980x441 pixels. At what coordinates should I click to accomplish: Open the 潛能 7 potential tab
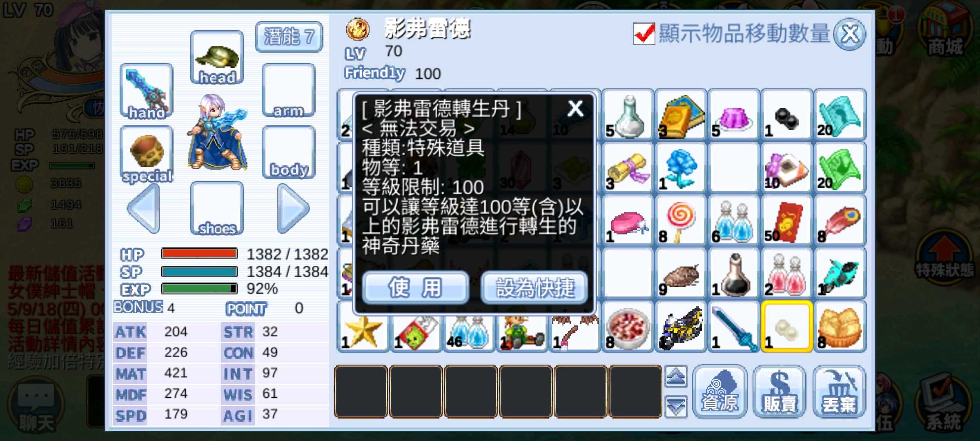click(289, 37)
